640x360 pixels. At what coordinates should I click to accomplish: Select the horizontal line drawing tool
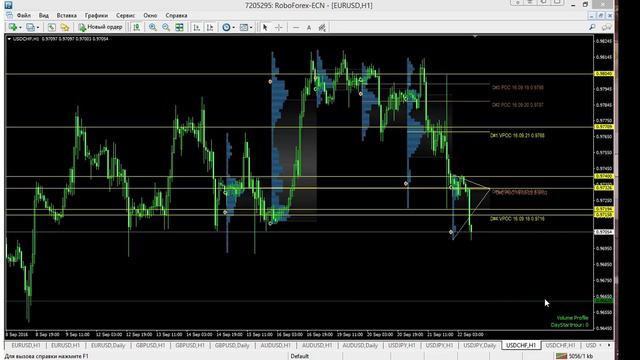296,27
